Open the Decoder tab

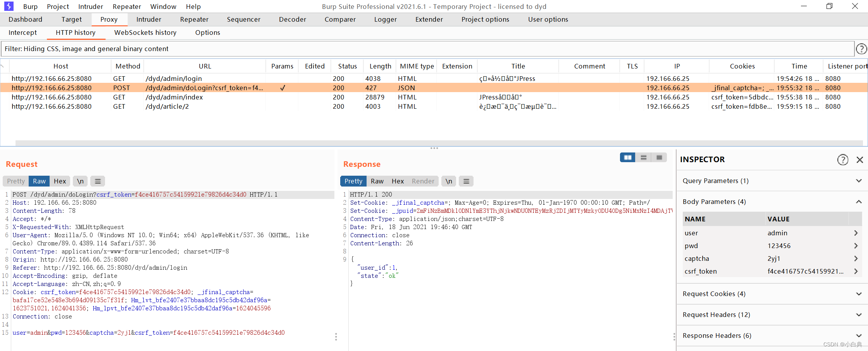(x=293, y=19)
